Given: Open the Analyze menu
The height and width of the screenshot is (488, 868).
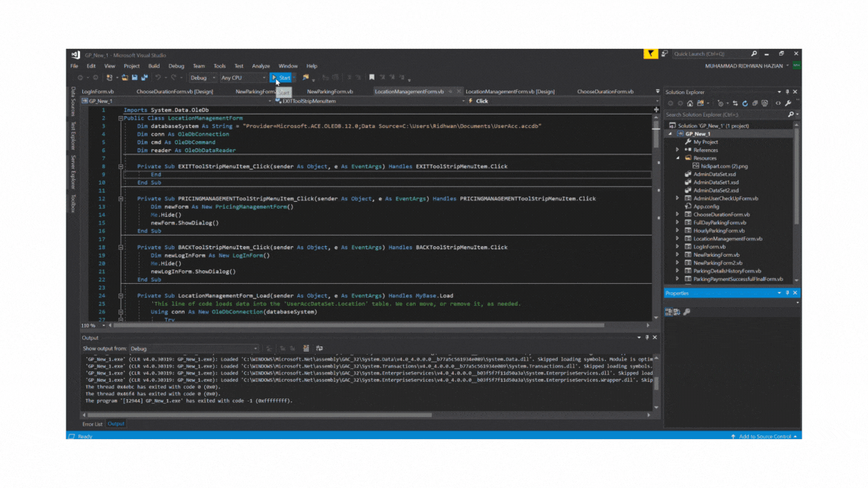Looking at the screenshot, I should 261,66.
